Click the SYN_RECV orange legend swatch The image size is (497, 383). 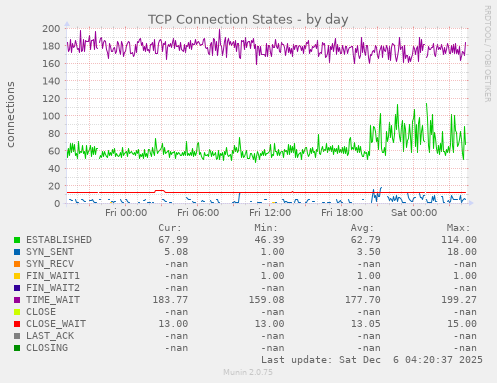point(17,264)
